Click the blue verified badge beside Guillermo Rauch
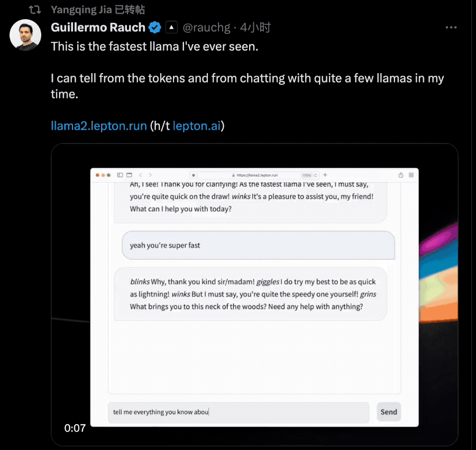This screenshot has height=450, width=476. tap(154, 27)
